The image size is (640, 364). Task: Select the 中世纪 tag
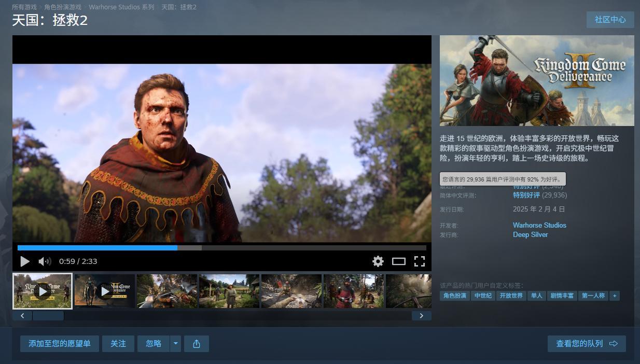tap(483, 296)
